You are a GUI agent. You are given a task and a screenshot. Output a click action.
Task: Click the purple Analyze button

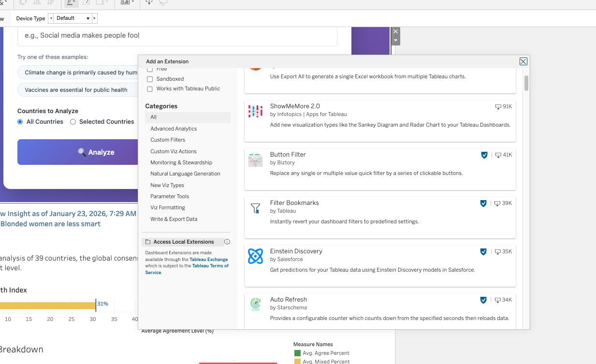pos(78,152)
